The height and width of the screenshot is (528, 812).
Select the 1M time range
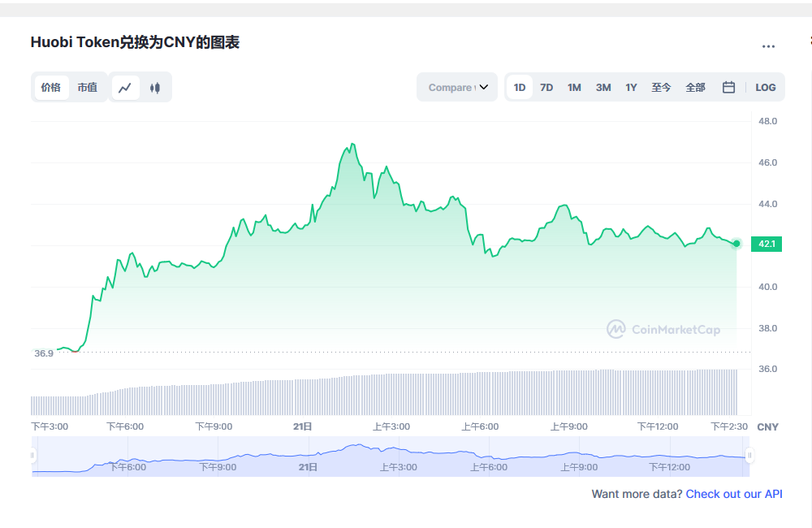tap(574, 87)
